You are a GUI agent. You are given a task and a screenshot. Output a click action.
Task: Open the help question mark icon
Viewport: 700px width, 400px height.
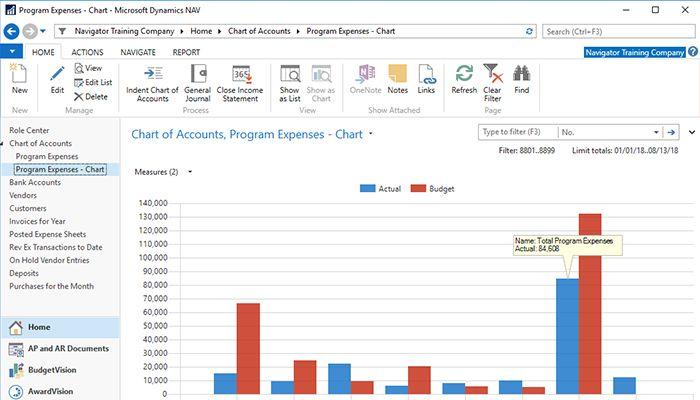[693, 52]
